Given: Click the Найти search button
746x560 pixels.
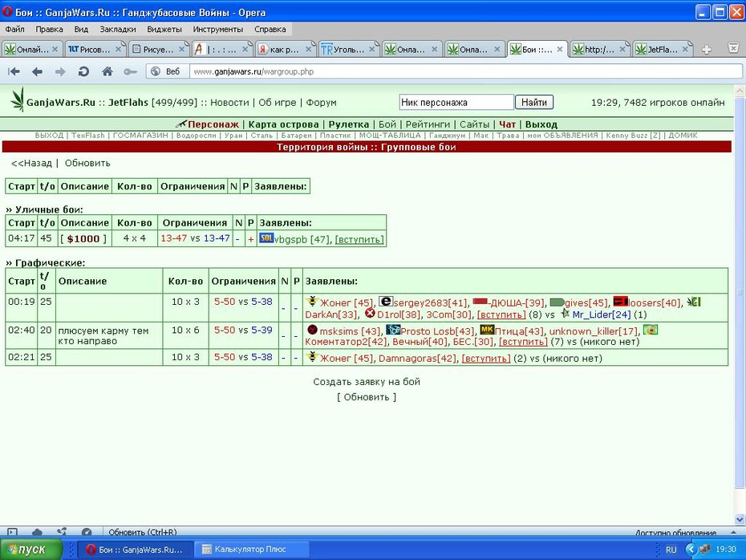Looking at the screenshot, I should click(533, 103).
